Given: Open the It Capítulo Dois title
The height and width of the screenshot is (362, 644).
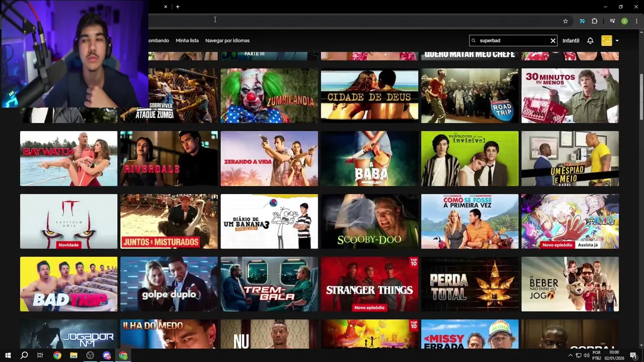Looking at the screenshot, I should (x=68, y=221).
